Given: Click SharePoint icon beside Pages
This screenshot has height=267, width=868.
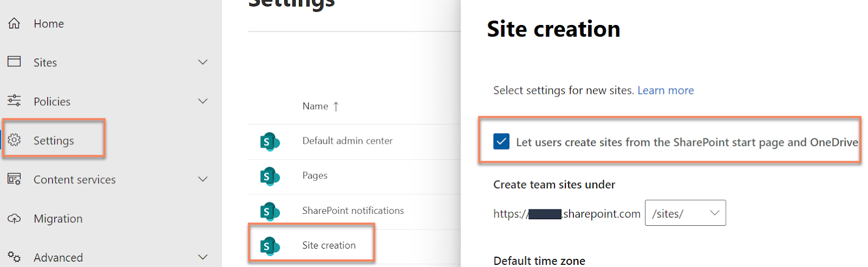Looking at the screenshot, I should tap(270, 176).
